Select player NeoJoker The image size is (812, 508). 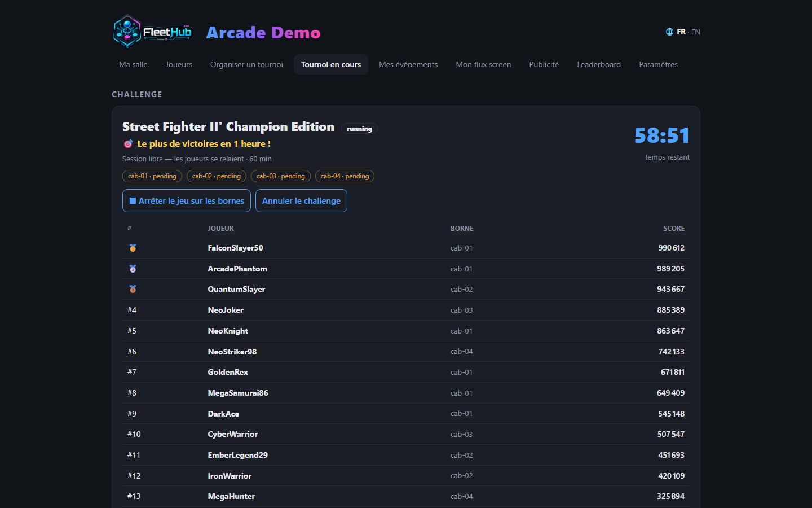point(226,310)
